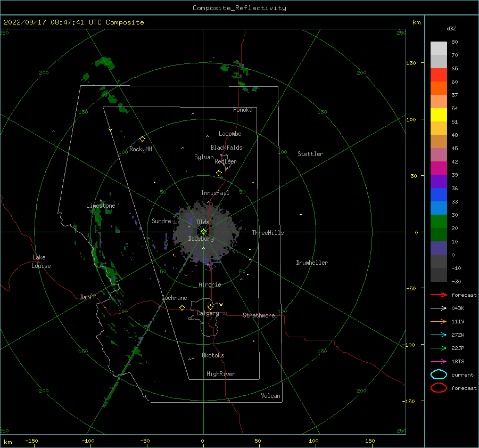479x448 pixels.
Task: Click the RockyMH label
Action: pyautogui.click(x=141, y=149)
